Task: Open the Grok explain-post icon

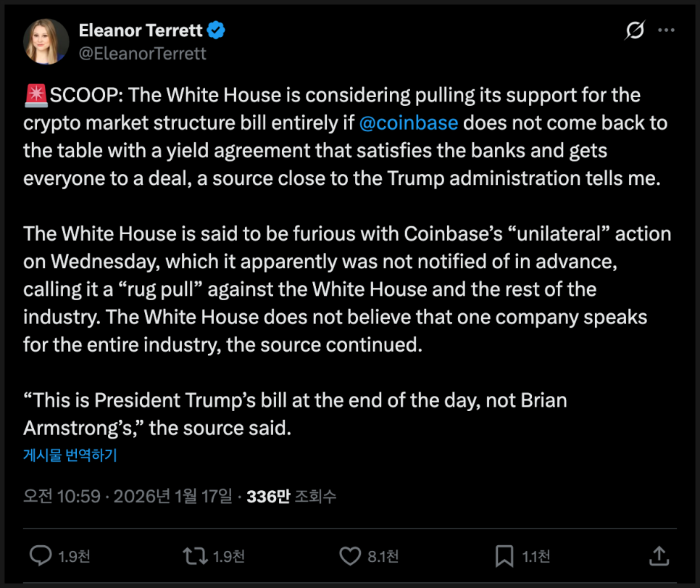Action: tap(636, 31)
